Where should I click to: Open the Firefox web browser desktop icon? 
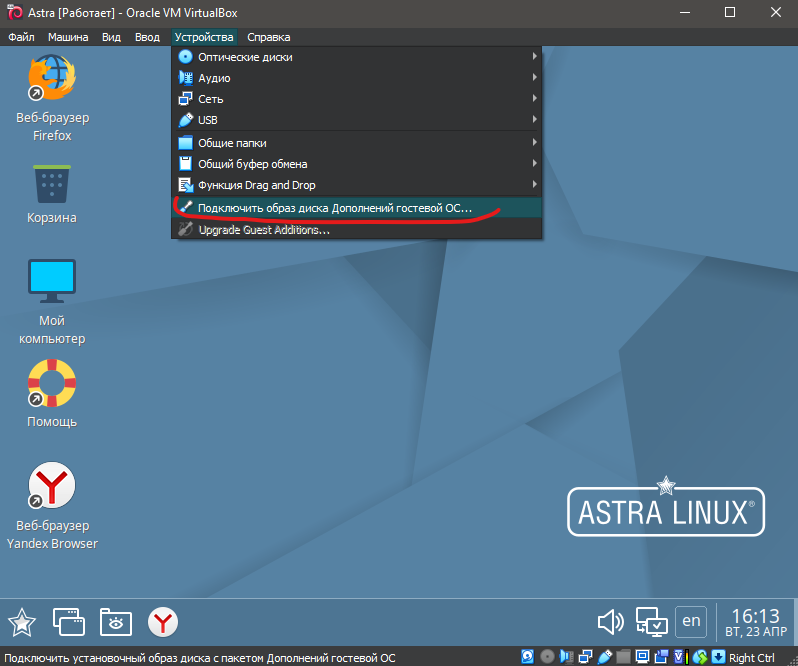point(52,78)
